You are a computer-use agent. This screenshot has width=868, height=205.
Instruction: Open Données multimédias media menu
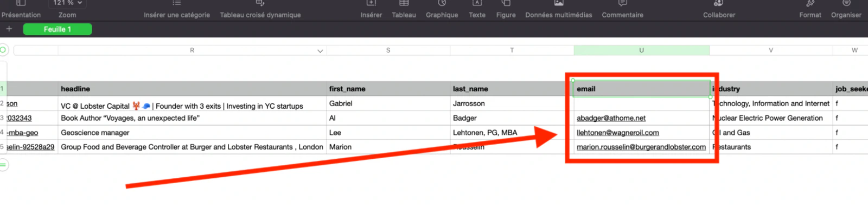(x=559, y=10)
